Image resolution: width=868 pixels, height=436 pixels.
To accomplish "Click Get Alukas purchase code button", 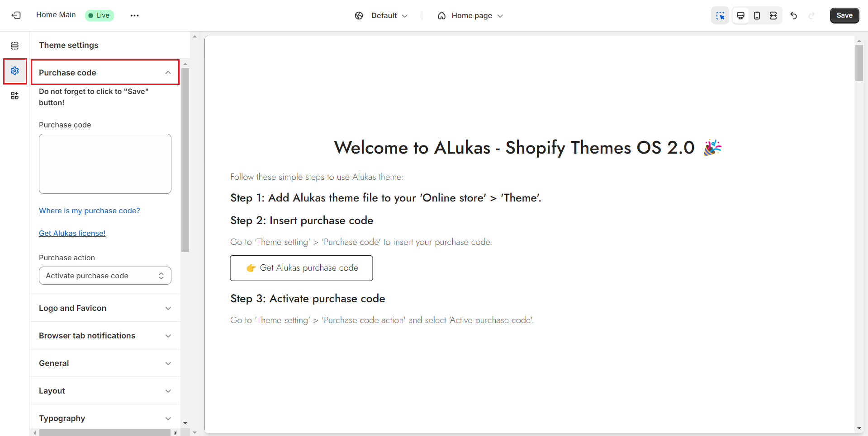I will tap(301, 268).
